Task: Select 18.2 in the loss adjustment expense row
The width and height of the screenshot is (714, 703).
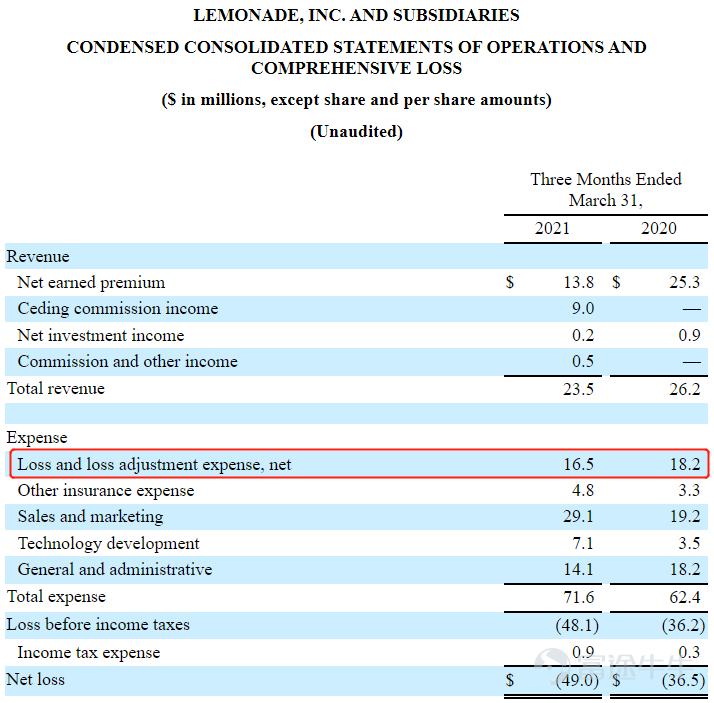Action: point(685,464)
